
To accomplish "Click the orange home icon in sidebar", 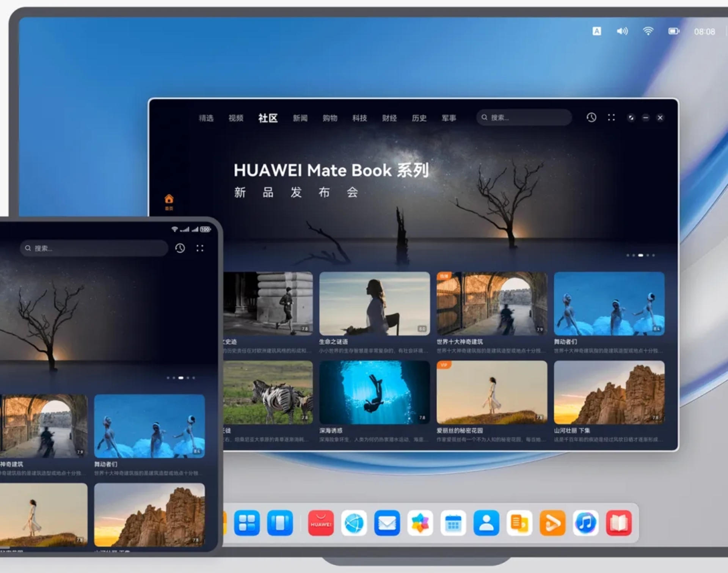I will pyautogui.click(x=169, y=199).
